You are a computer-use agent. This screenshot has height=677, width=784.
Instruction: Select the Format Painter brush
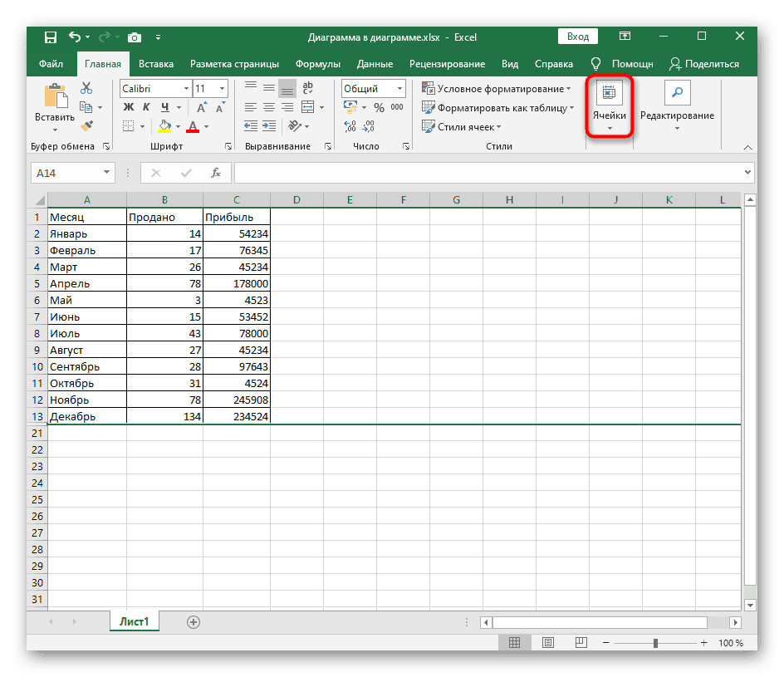[86, 125]
